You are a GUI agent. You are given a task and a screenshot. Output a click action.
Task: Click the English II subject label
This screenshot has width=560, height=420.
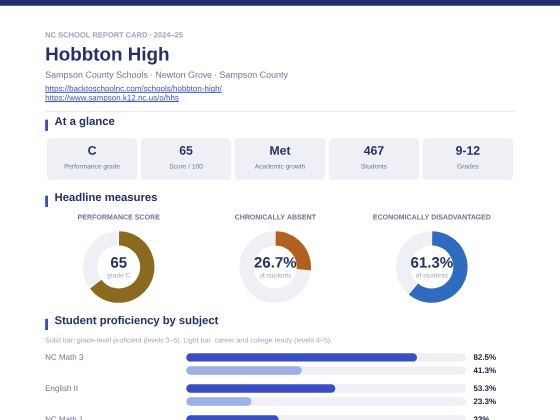(x=61, y=388)
